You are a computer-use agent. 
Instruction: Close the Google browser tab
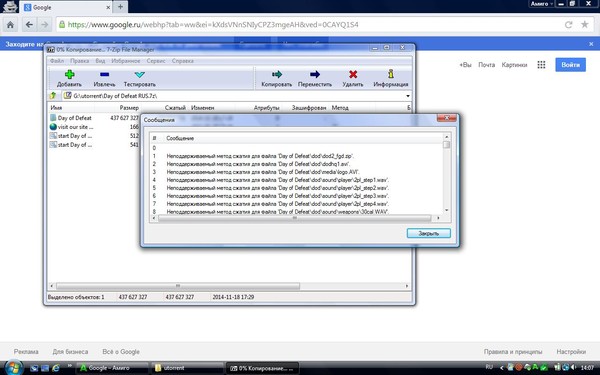[x=108, y=8]
